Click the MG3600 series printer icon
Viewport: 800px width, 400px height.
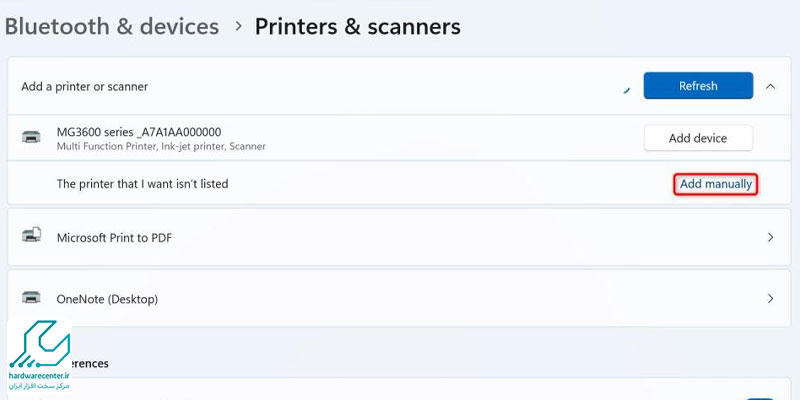tap(31, 137)
